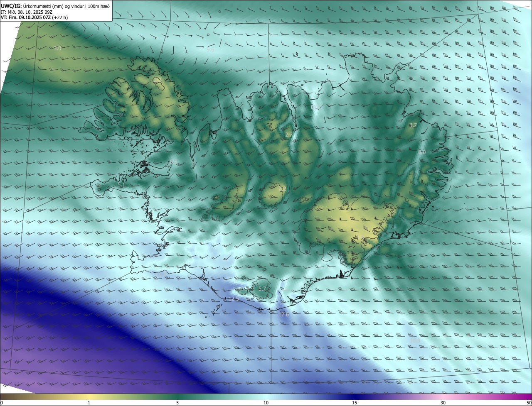Click the colorbar tick label 30
532x406 pixels.
point(443,403)
